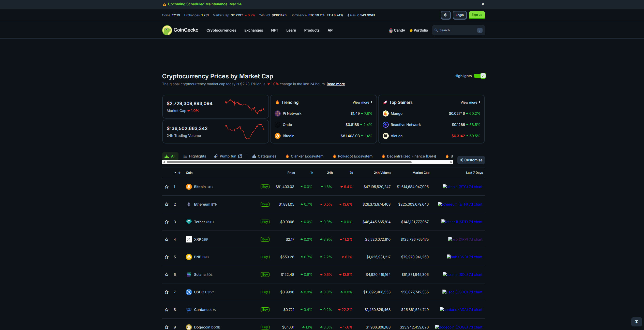The height and width of the screenshot is (330, 644).
Task: Select the Highlights tab
Action: point(195,156)
